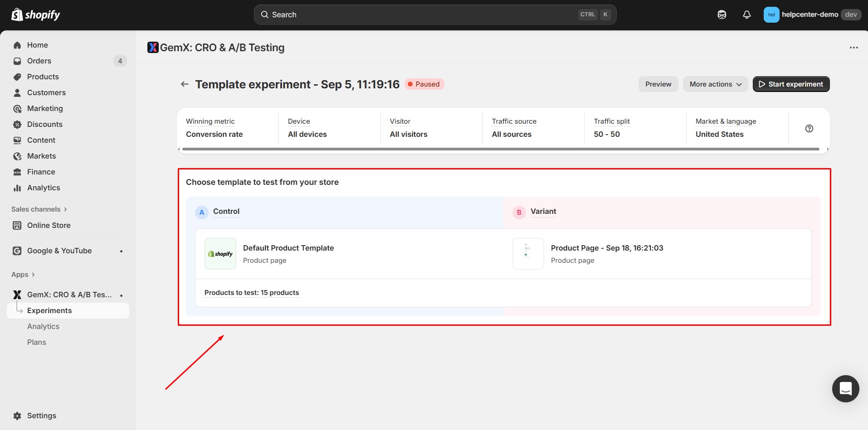Click the Sidekick assistant icon in top bar

click(722, 14)
